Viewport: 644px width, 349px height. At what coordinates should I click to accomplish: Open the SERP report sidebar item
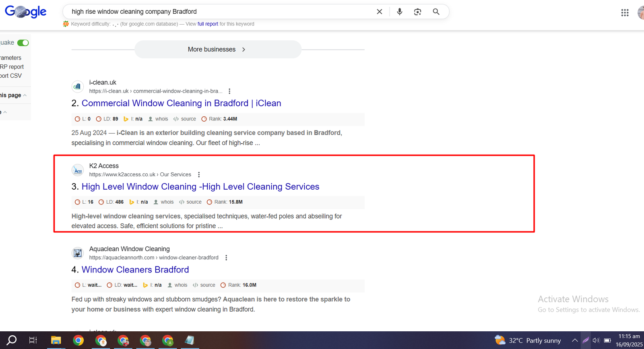coord(12,67)
